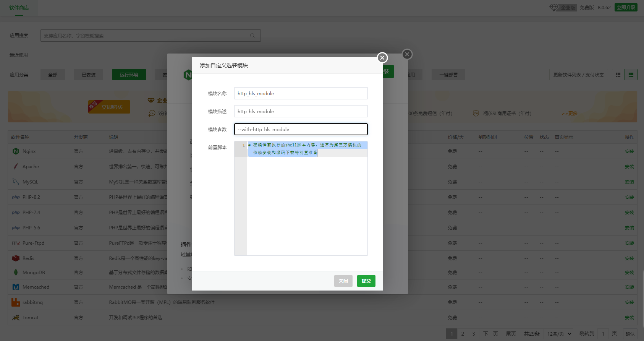Click the MongoDB leaf icon

(x=16, y=272)
